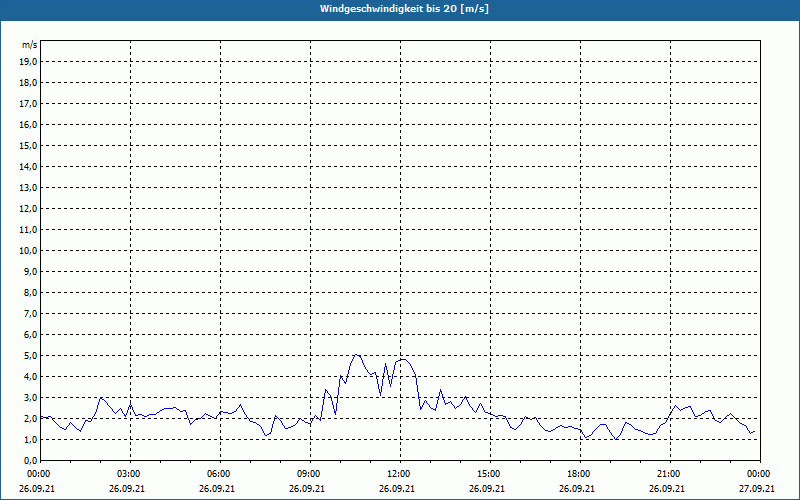800x500 pixels.
Task: Click the 16,0 y-axis value
Action: (28, 124)
